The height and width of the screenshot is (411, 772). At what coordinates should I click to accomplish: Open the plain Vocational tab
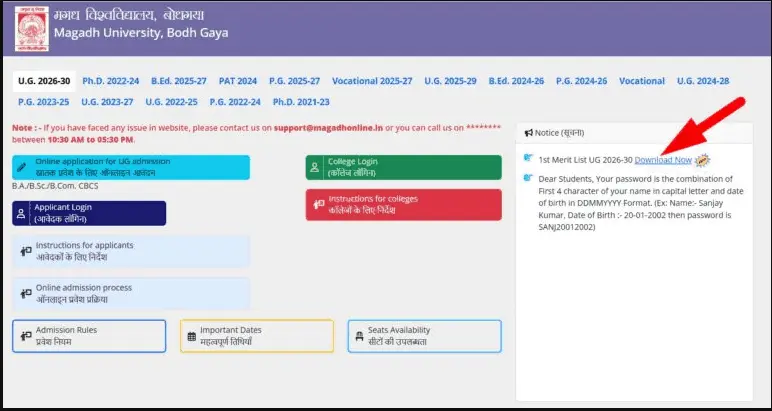pos(642,81)
